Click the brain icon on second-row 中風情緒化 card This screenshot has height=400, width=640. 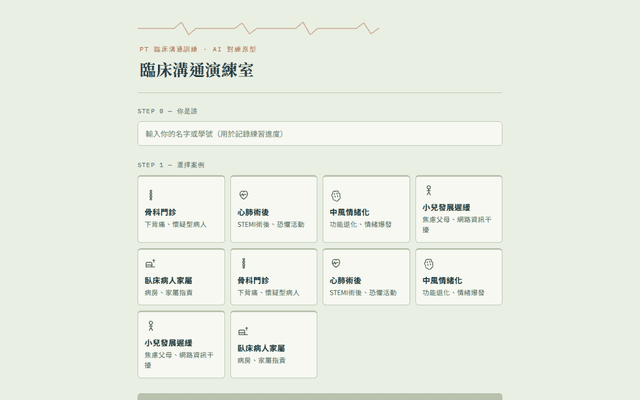[x=429, y=264]
